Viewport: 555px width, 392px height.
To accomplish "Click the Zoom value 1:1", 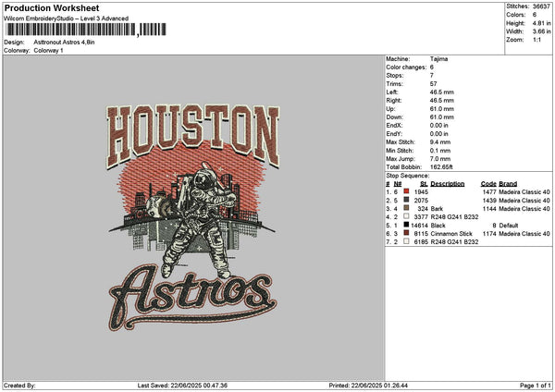I will (536, 40).
